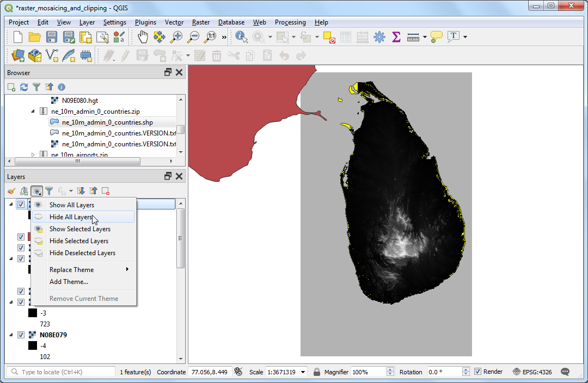The height and width of the screenshot is (383, 588).
Task: Open the Scale dropdown
Action: click(x=303, y=372)
